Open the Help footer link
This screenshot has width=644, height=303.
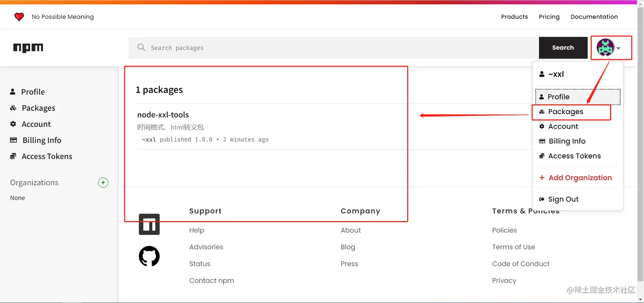click(x=197, y=230)
